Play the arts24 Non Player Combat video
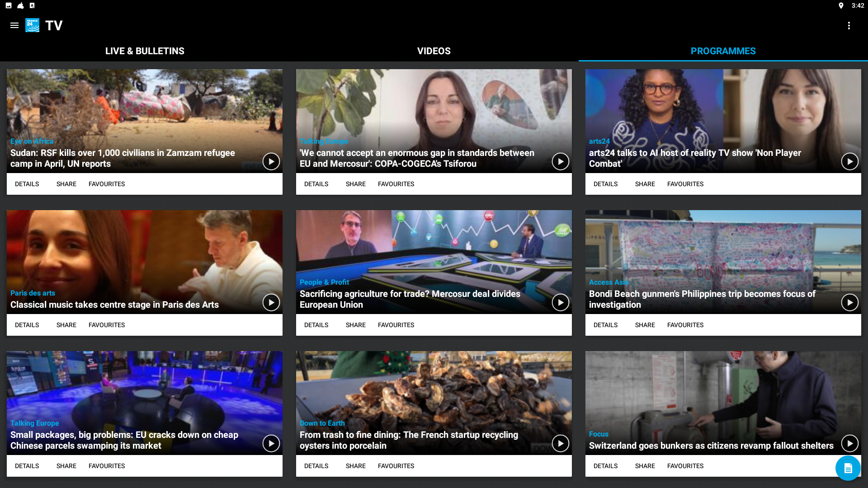The image size is (868, 488). pos(849,161)
